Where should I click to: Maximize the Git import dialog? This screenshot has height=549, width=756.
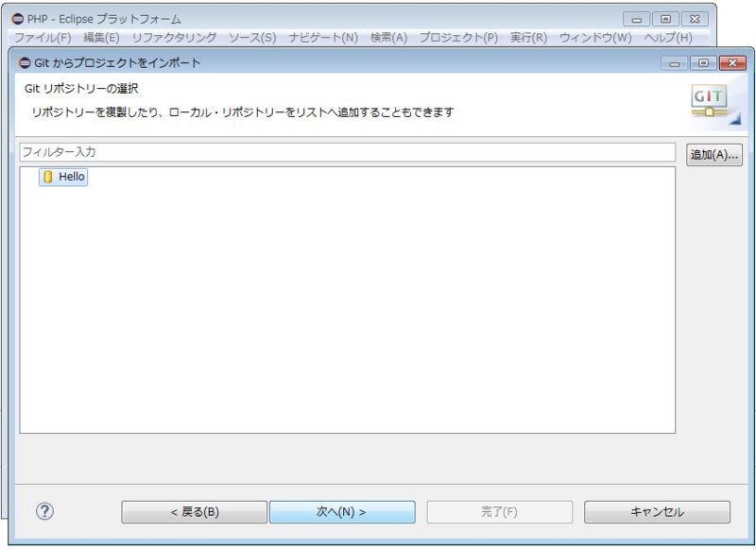click(x=703, y=63)
